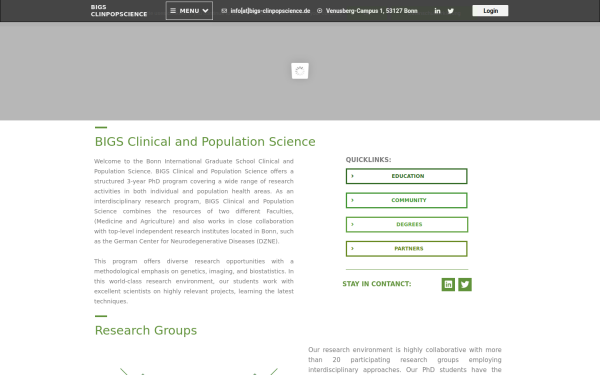Click the STAY IN CONTANCT: label

click(x=377, y=284)
